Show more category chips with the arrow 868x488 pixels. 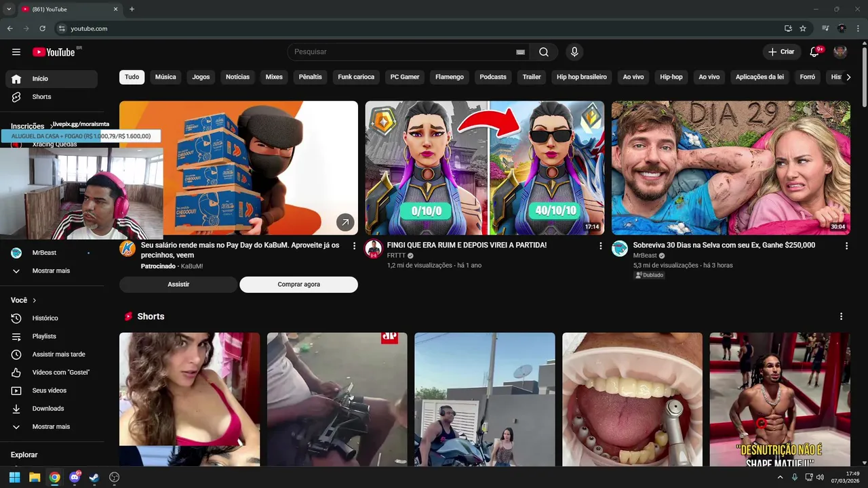click(848, 77)
